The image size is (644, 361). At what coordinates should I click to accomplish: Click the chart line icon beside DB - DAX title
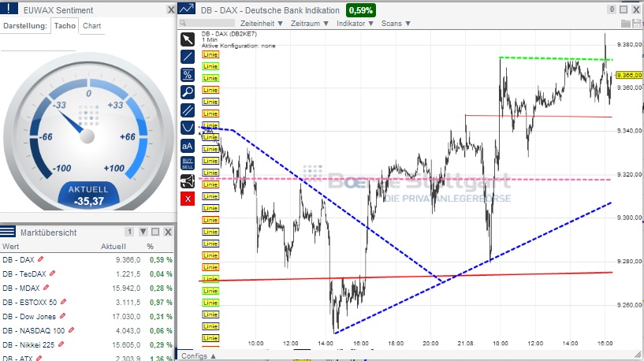(187, 9)
